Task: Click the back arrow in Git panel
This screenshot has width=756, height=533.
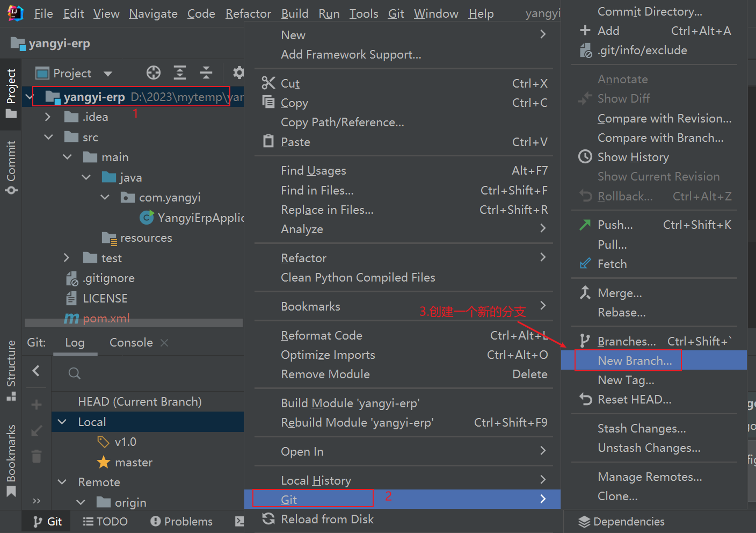Action: 36,371
